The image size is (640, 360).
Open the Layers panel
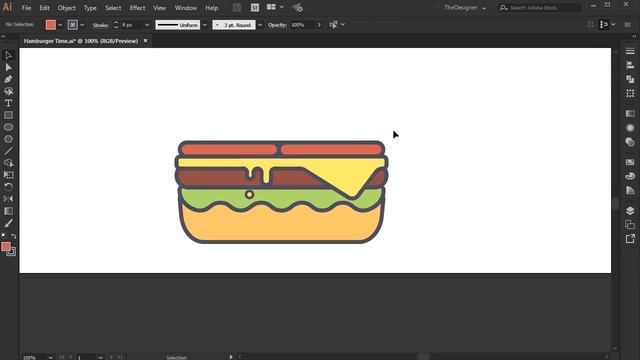(x=630, y=211)
